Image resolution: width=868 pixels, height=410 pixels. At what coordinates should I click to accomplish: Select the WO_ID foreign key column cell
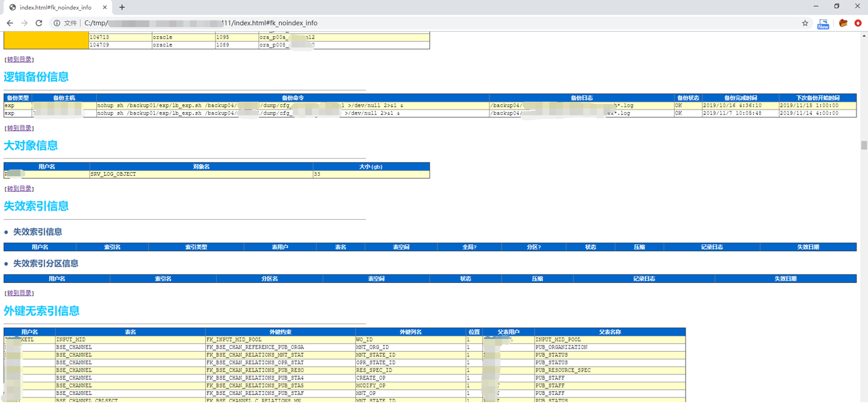pyautogui.click(x=411, y=340)
